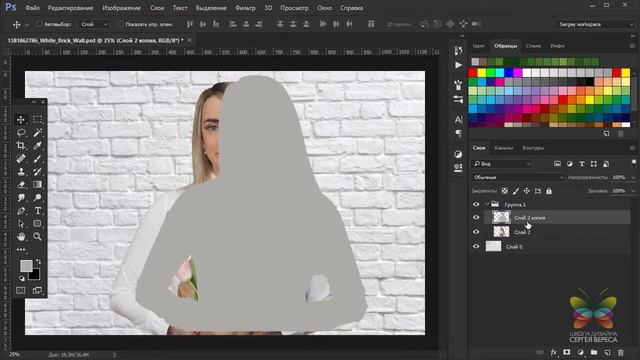Select the Gradient tool
The width and height of the screenshot is (640, 360).
pyautogui.click(x=37, y=185)
